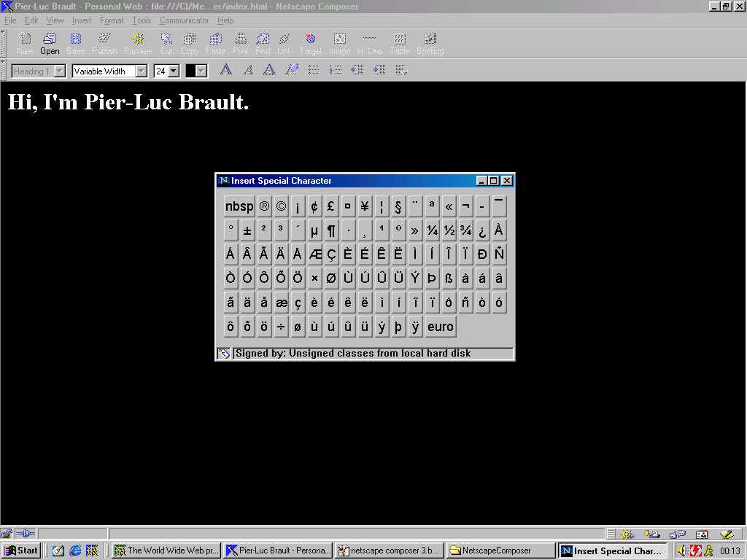Click the New page toolbar icon
The image size is (747, 560).
point(25,44)
